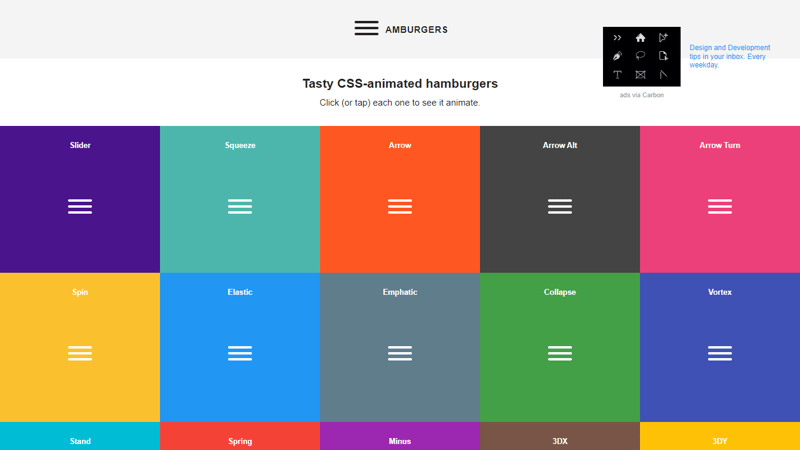Open the Design and Development tips link
This screenshot has height=450, width=800.
pyautogui.click(x=730, y=56)
